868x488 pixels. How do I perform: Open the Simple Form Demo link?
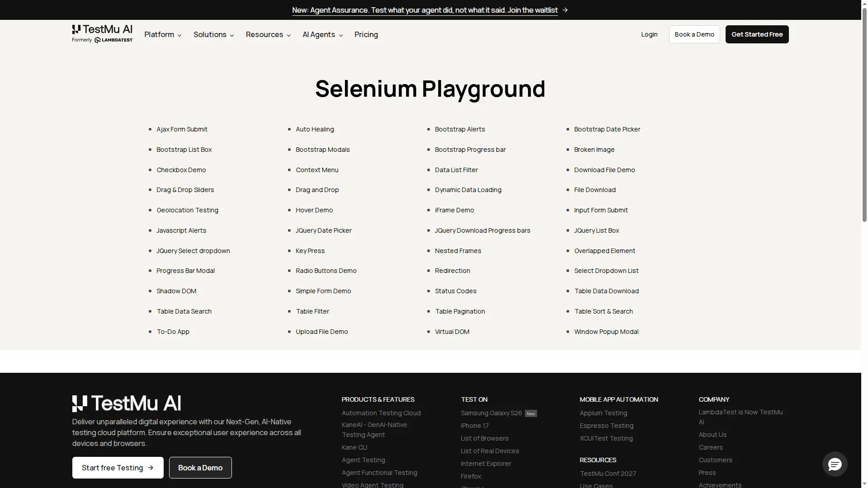pyautogui.click(x=323, y=291)
